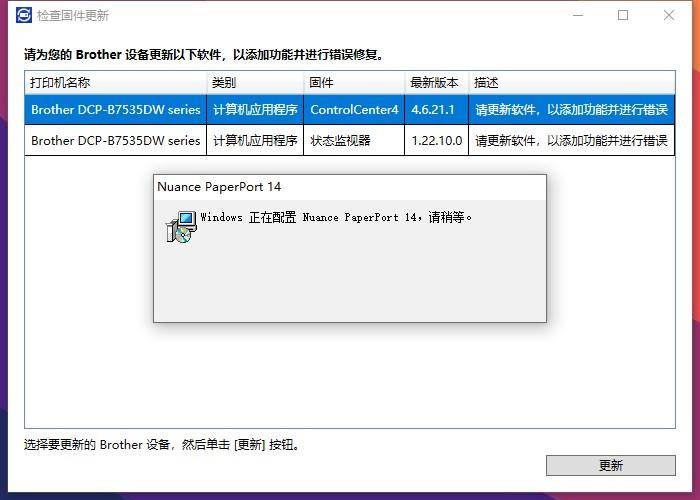This screenshot has width=700, height=500.
Task: Click the Nuance PaperPort 14 dialog title
Action: point(219,187)
